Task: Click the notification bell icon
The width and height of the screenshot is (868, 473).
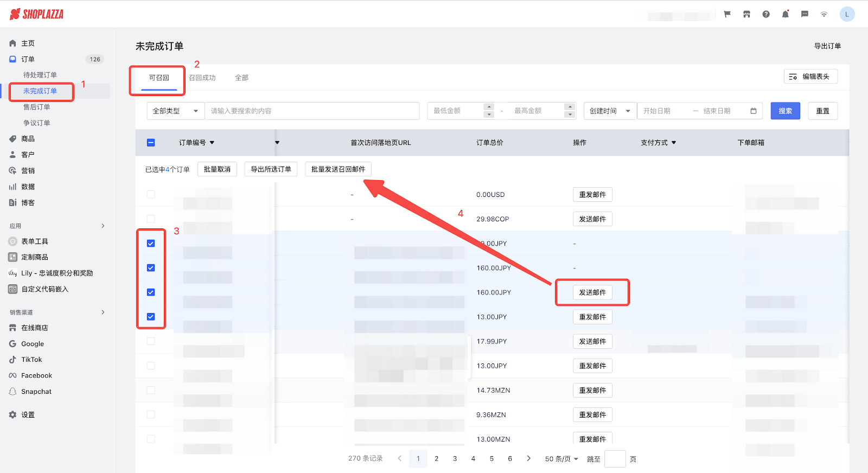Action: [785, 14]
